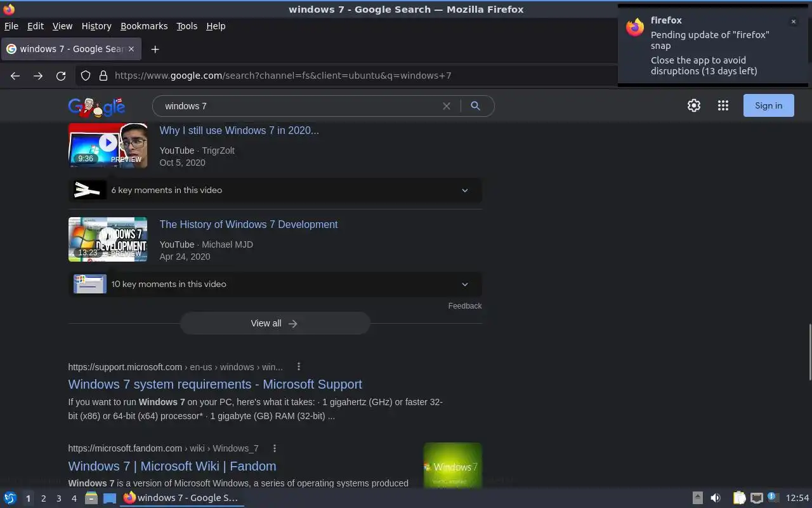Switch to virtual desktop 4

74,498
